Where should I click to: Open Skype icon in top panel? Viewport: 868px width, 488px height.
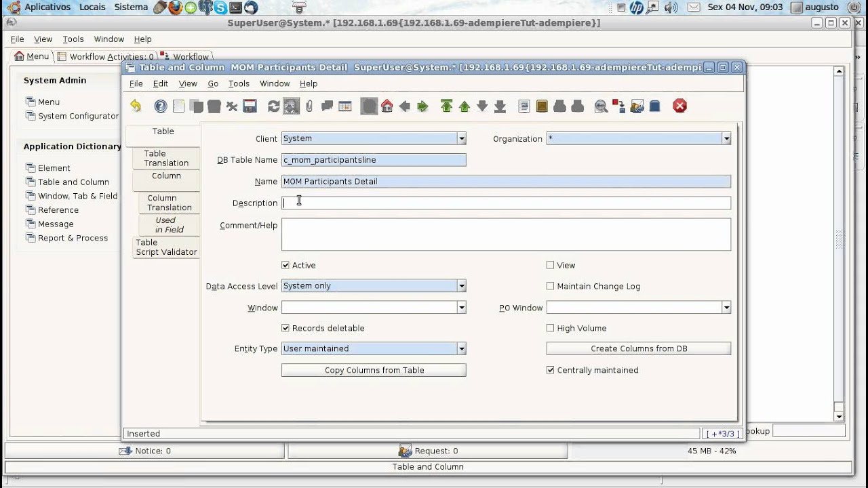[x=220, y=7]
